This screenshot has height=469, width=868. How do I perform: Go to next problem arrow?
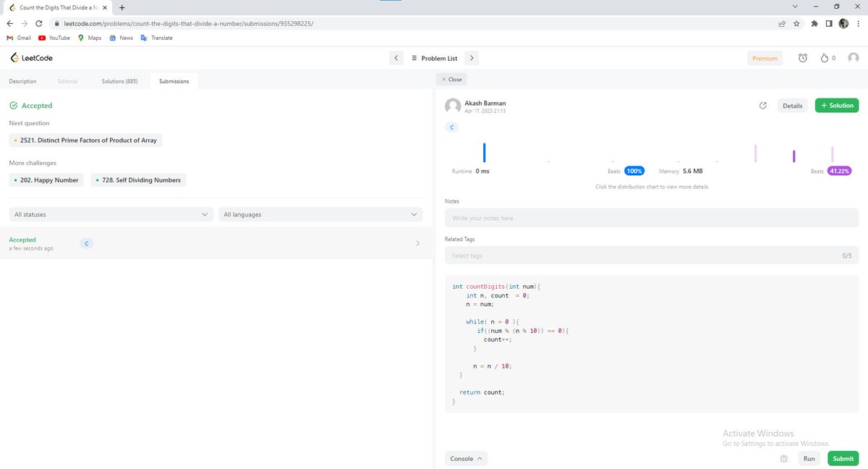(471, 58)
